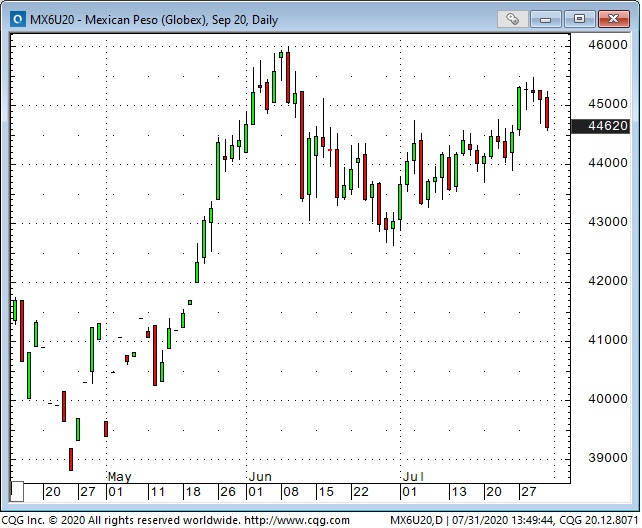642x528 pixels.
Task: Click the link chart chain icon button
Action: [512, 19]
